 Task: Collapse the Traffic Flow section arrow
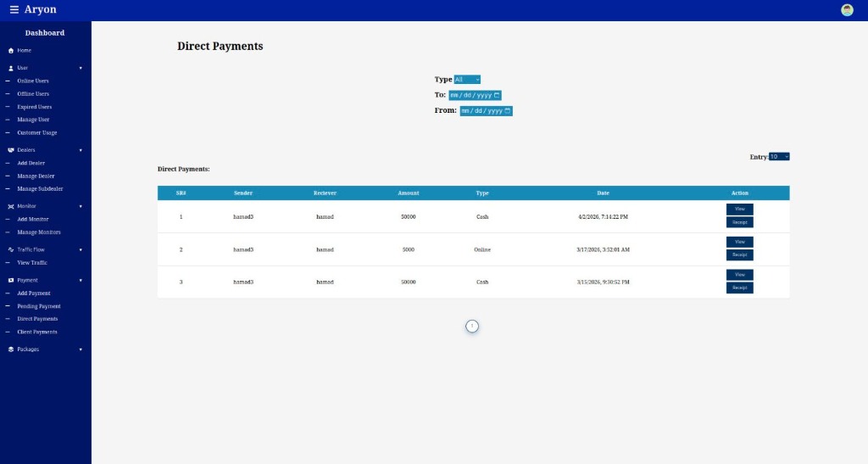pyautogui.click(x=81, y=249)
